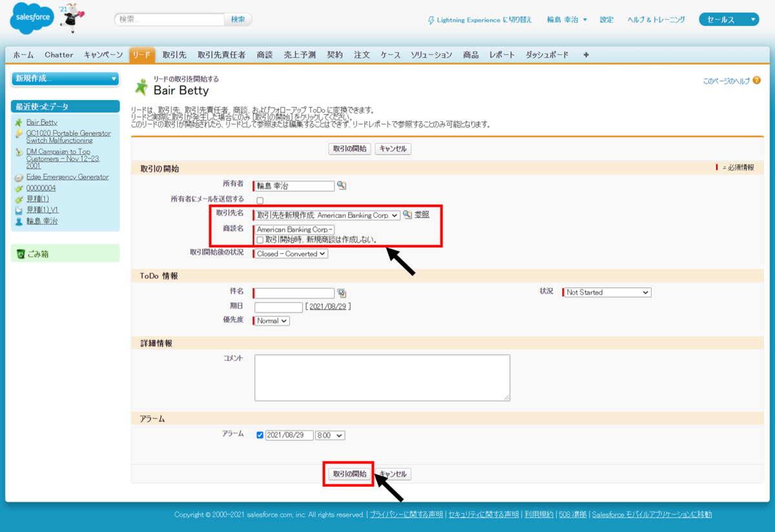The width and height of the screenshot is (775, 532).
Task: Open the owner lookup magnifier icon
Action: tap(342, 186)
